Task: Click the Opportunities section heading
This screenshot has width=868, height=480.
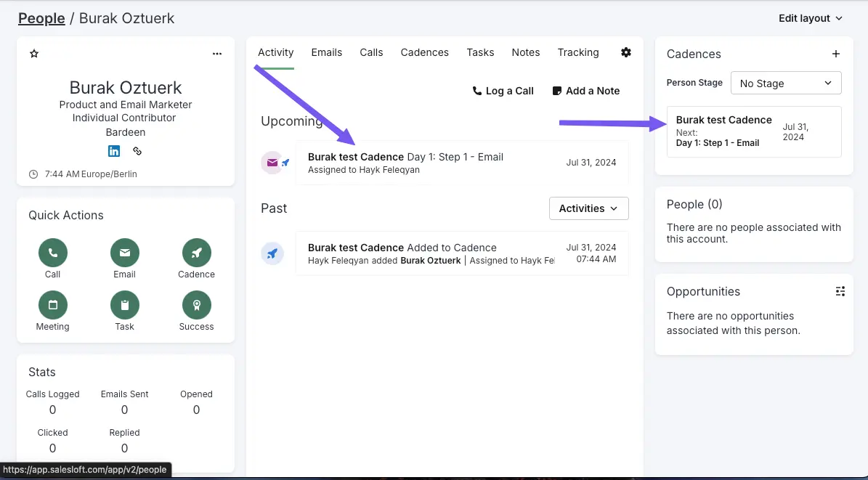Action: [703, 291]
